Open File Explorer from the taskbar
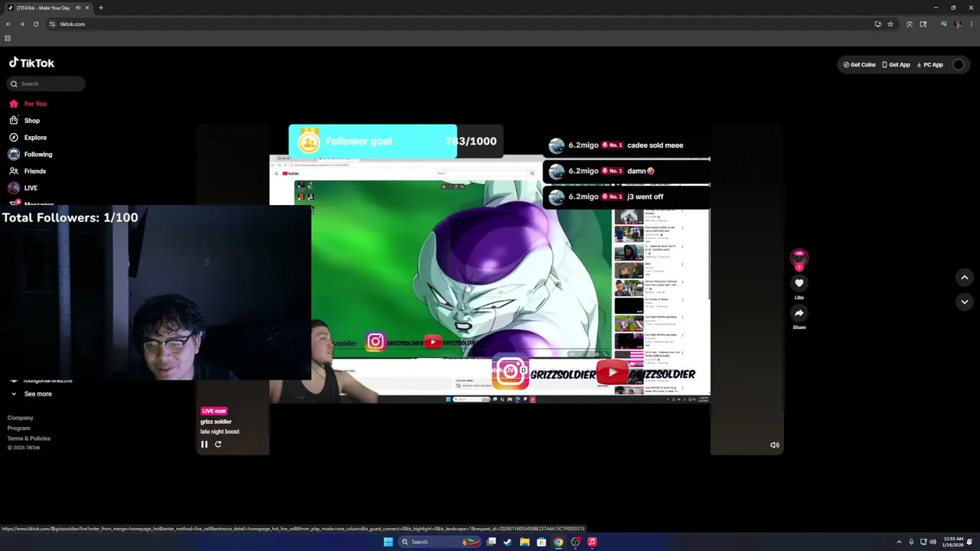 tap(524, 542)
